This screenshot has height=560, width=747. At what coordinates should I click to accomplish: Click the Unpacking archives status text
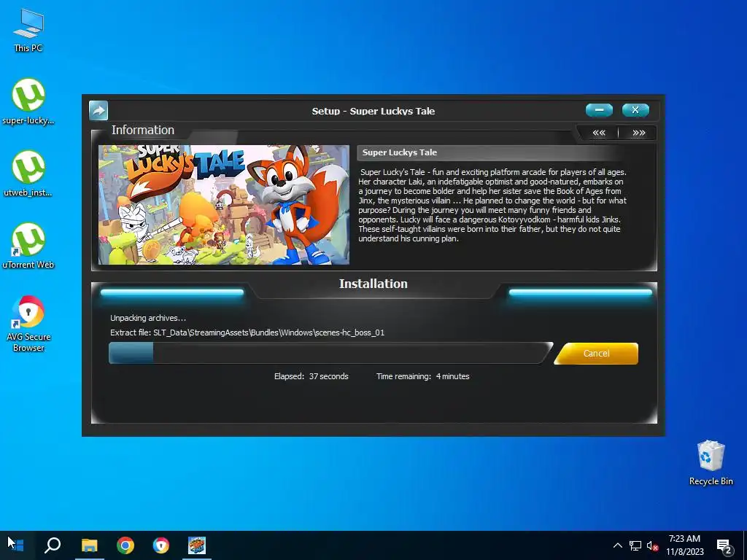coord(148,318)
